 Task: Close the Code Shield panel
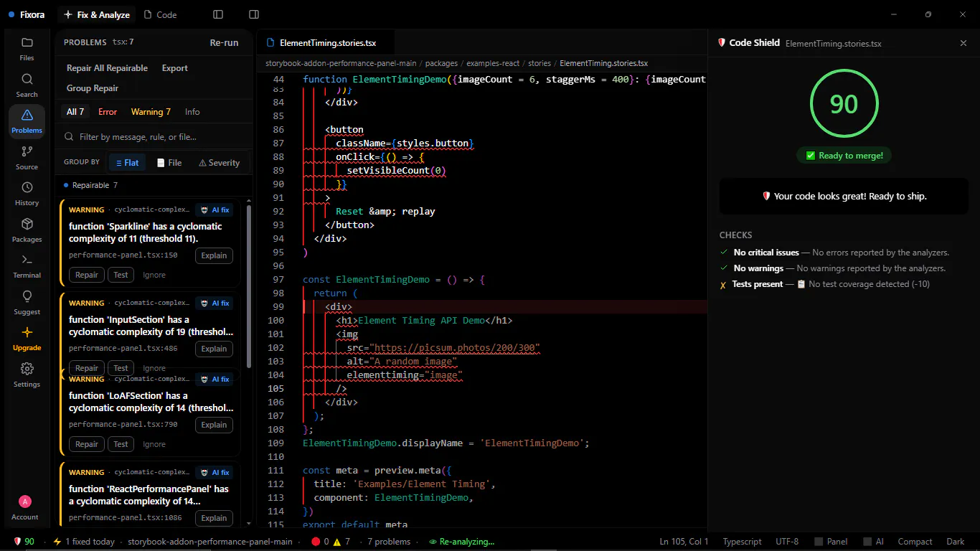coord(963,43)
